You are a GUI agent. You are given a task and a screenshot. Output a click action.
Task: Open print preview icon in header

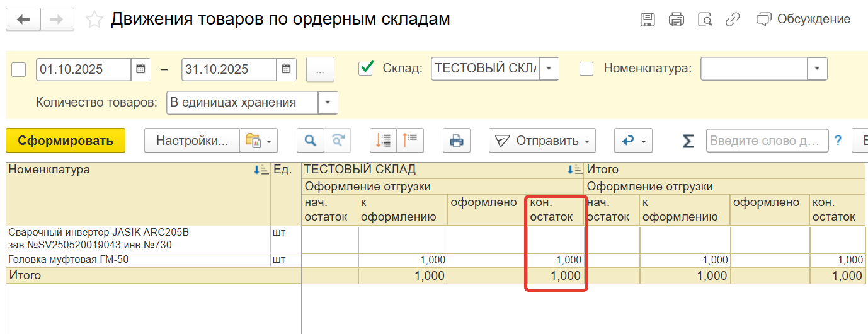coord(705,20)
